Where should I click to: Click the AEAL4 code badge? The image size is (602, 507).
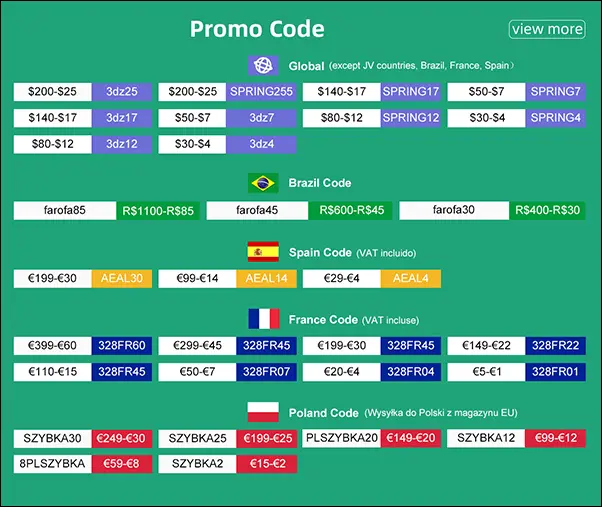tap(411, 278)
